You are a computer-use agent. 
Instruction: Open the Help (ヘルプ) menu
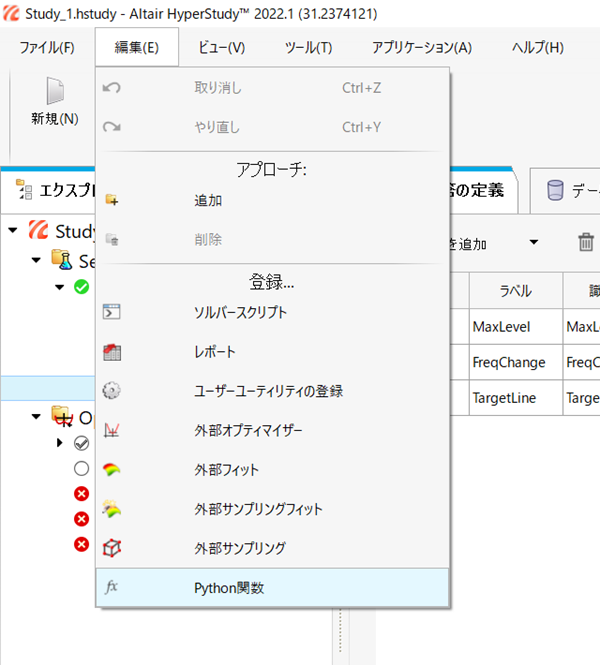pos(538,47)
